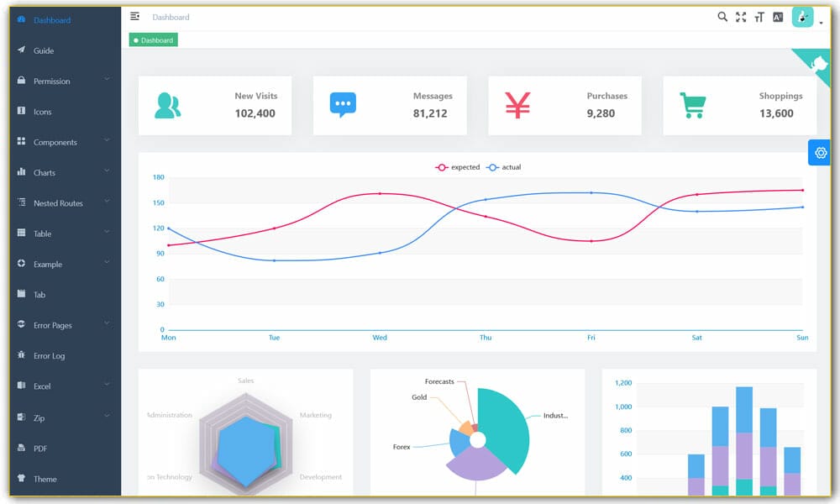Click the Dashboard breadcrumb link
840x504 pixels.
[171, 16]
